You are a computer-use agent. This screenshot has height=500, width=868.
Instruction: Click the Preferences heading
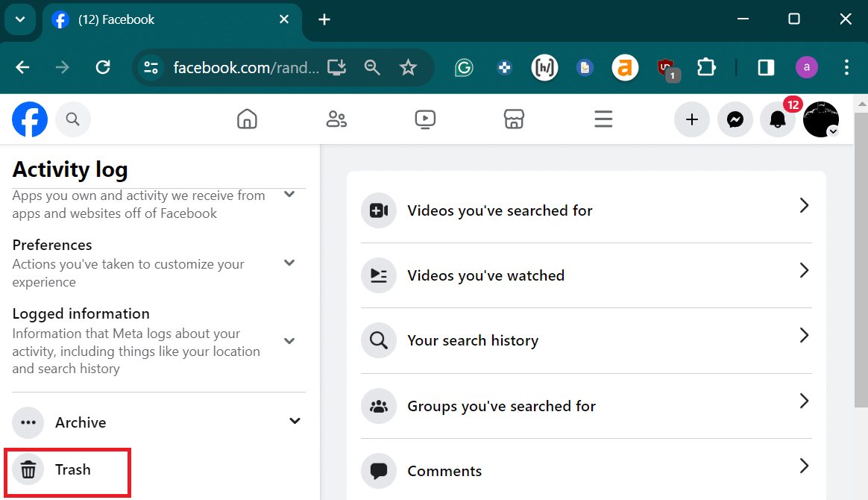click(52, 245)
